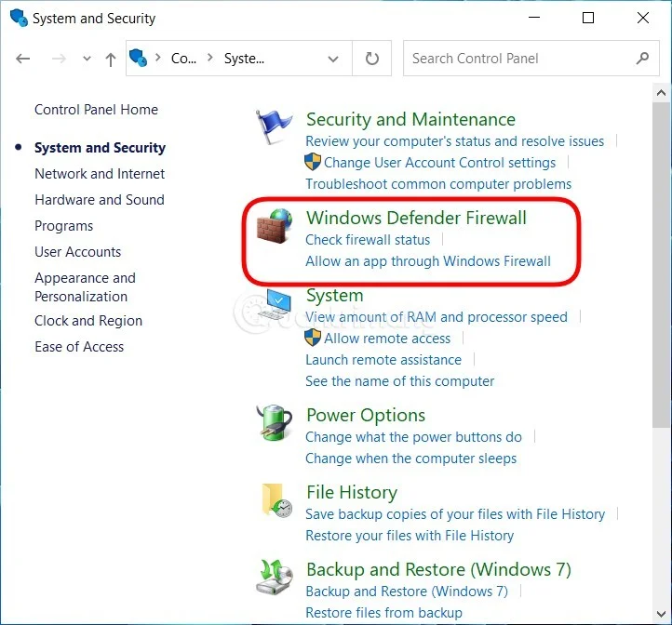
Task: Click Change what the power buttons do
Action: [413, 437]
